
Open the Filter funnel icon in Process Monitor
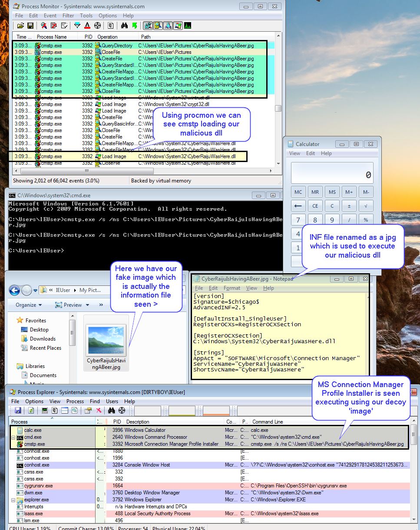point(77,26)
